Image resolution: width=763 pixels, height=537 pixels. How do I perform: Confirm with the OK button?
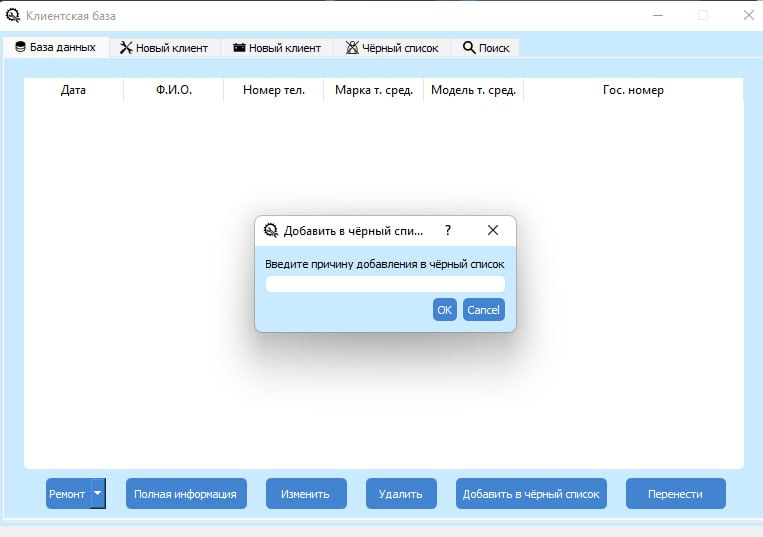(x=444, y=310)
